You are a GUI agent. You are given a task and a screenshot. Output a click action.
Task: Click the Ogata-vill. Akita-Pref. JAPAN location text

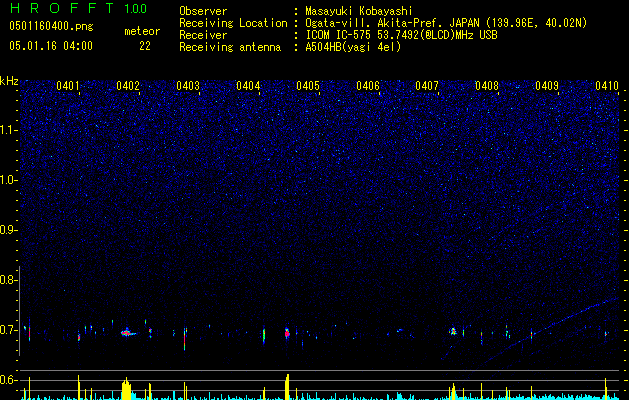coord(446,23)
